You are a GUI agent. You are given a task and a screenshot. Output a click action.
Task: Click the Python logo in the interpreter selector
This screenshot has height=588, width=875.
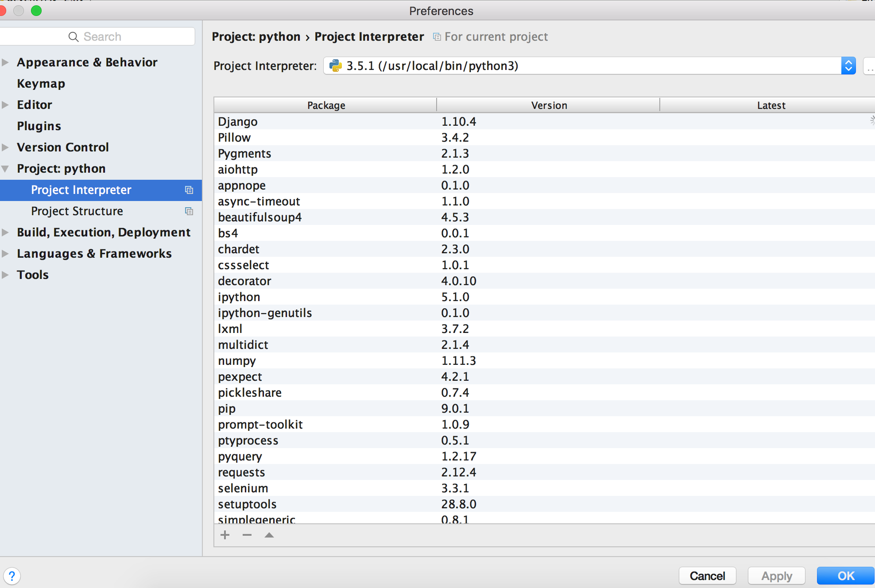335,66
